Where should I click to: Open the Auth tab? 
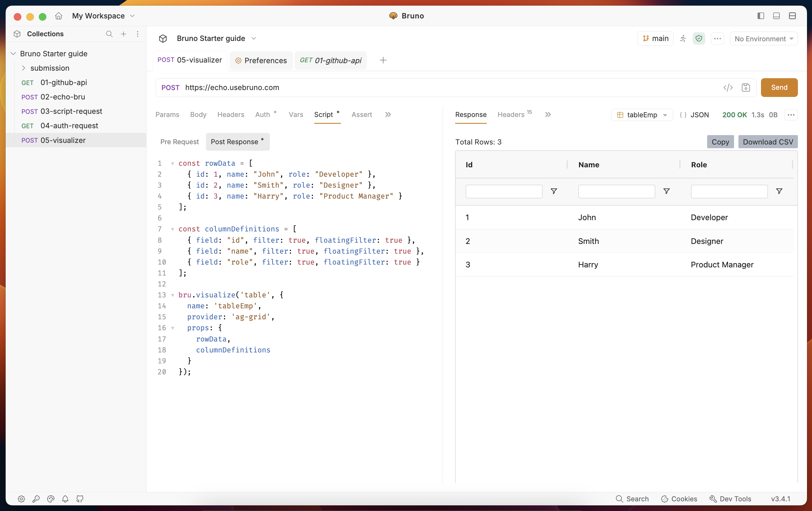(x=263, y=115)
